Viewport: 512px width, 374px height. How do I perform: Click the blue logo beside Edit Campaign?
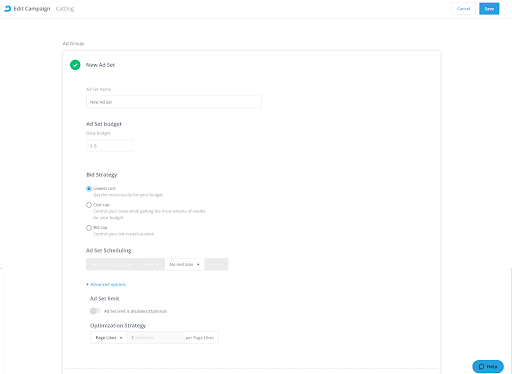click(x=7, y=9)
